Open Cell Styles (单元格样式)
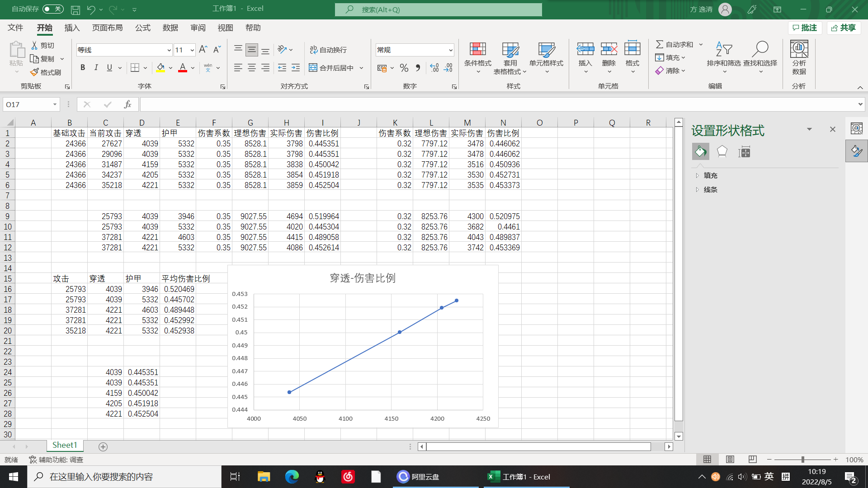868x488 pixels. click(546, 59)
